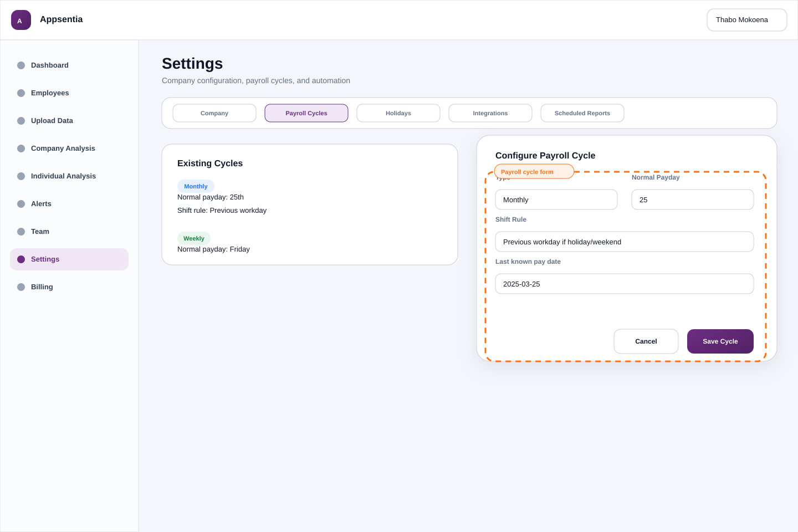The width and height of the screenshot is (798, 532).
Task: Open Company Analysis from the sidebar
Action: point(69,149)
